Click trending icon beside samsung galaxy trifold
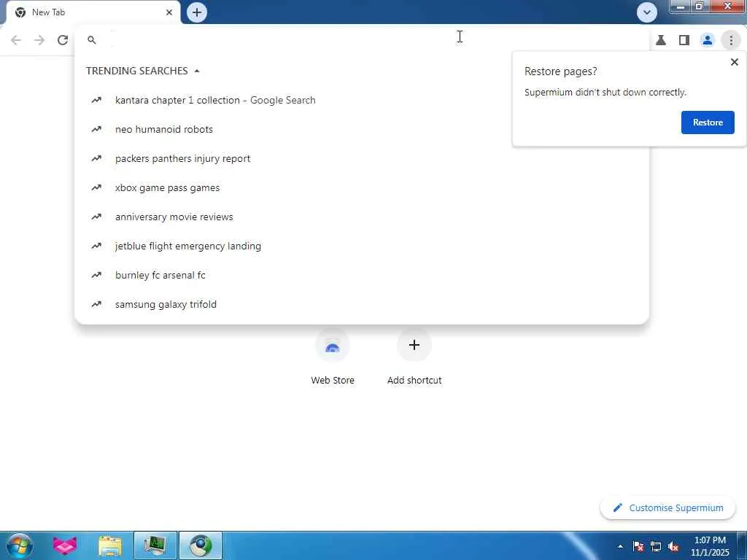Image resolution: width=747 pixels, height=560 pixels. coord(96,304)
